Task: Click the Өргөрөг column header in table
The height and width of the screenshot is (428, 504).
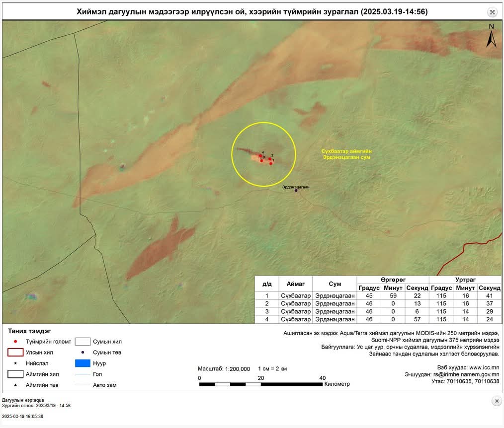Action: pyautogui.click(x=393, y=280)
